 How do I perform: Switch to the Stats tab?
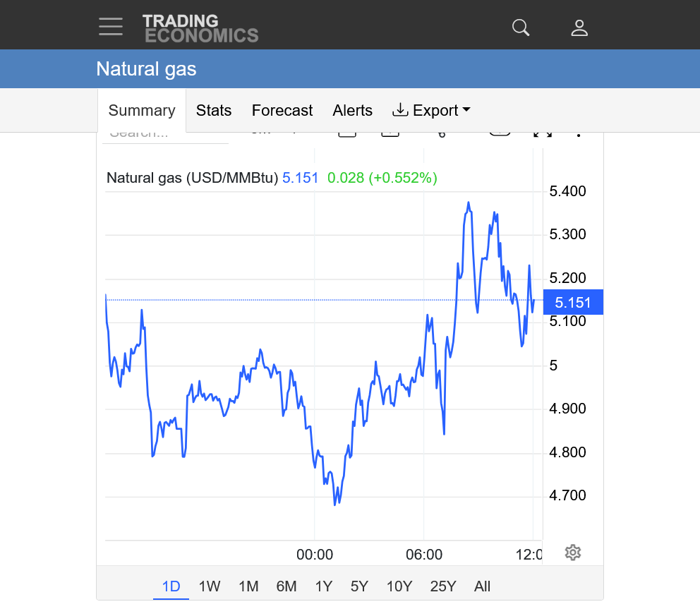(214, 110)
